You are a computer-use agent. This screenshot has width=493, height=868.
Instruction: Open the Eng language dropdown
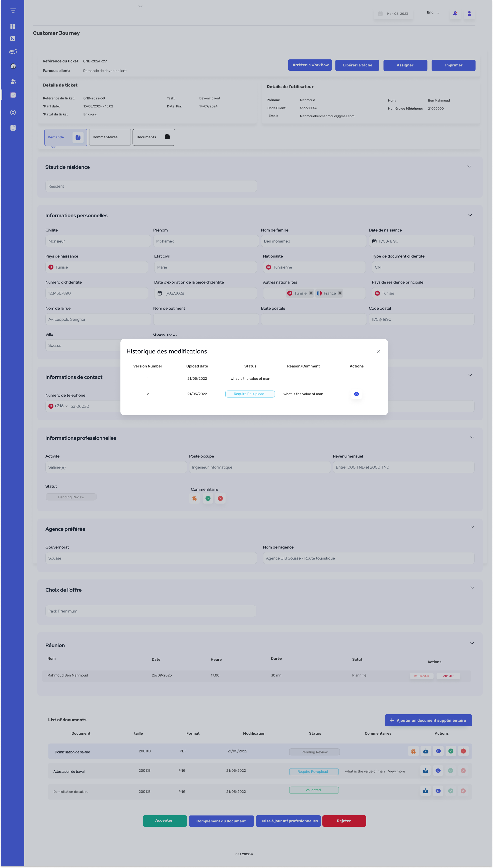point(433,13)
